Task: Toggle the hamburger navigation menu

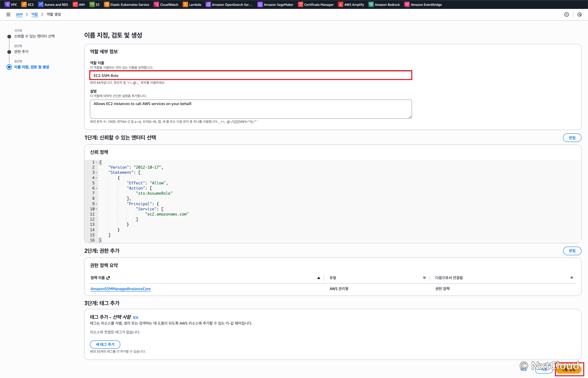Action: coord(8,14)
